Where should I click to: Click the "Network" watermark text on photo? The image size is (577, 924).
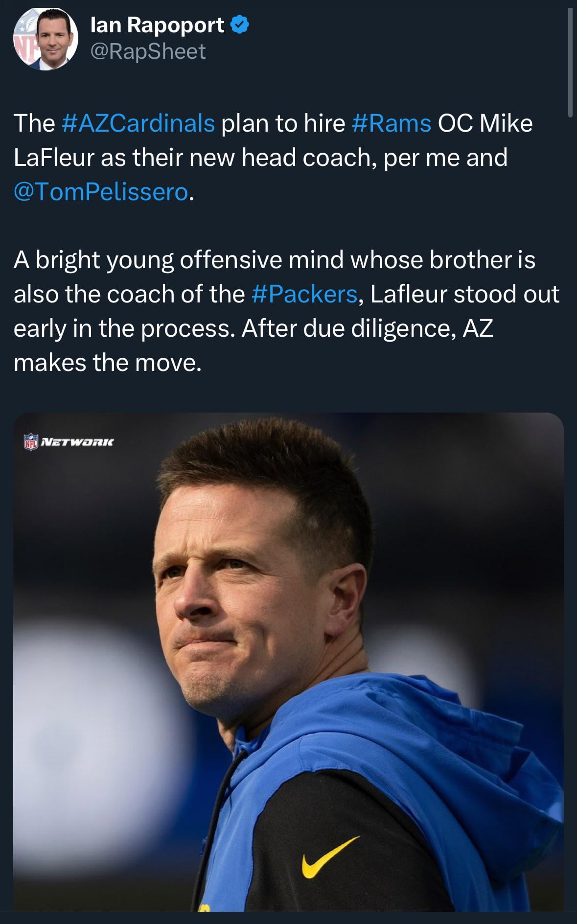pos(77,442)
